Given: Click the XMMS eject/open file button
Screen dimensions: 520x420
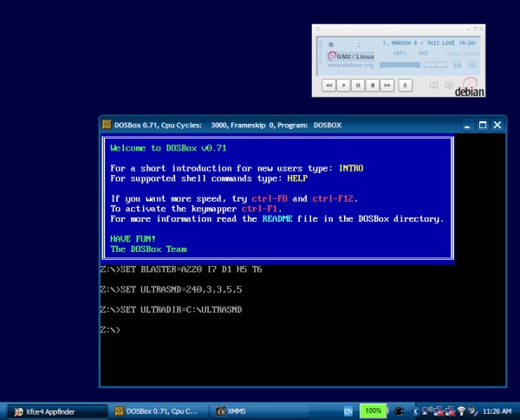Looking at the screenshot, I should [x=405, y=85].
